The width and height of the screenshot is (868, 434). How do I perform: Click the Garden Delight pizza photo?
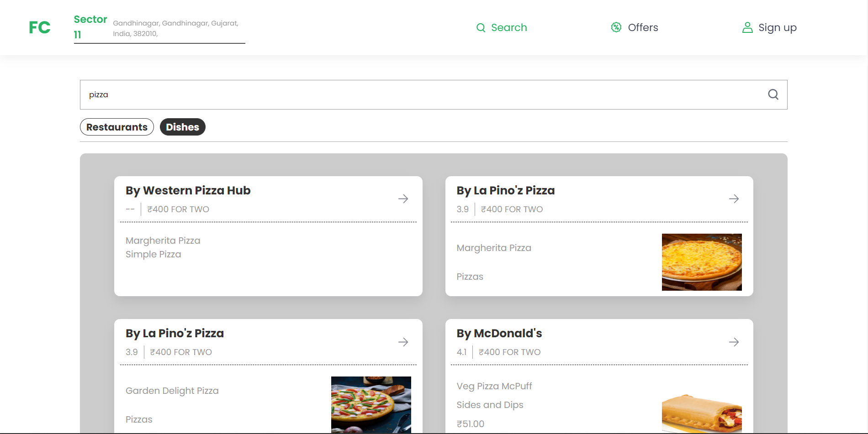(x=371, y=405)
